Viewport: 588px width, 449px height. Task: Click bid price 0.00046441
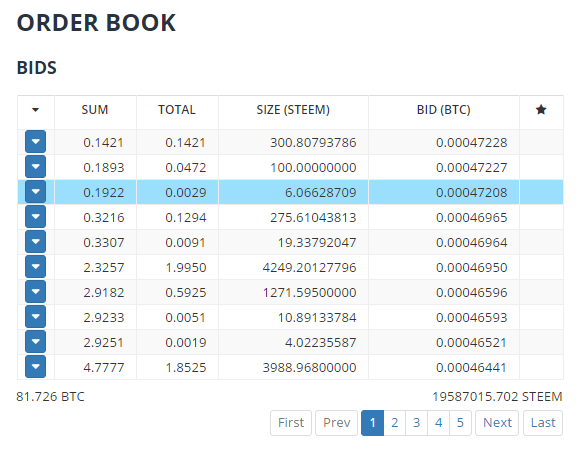tap(472, 367)
